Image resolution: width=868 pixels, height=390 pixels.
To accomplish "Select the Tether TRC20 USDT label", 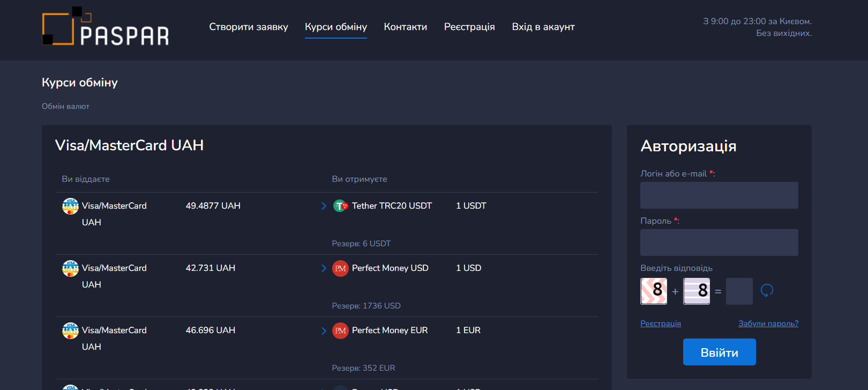I will [x=392, y=206].
